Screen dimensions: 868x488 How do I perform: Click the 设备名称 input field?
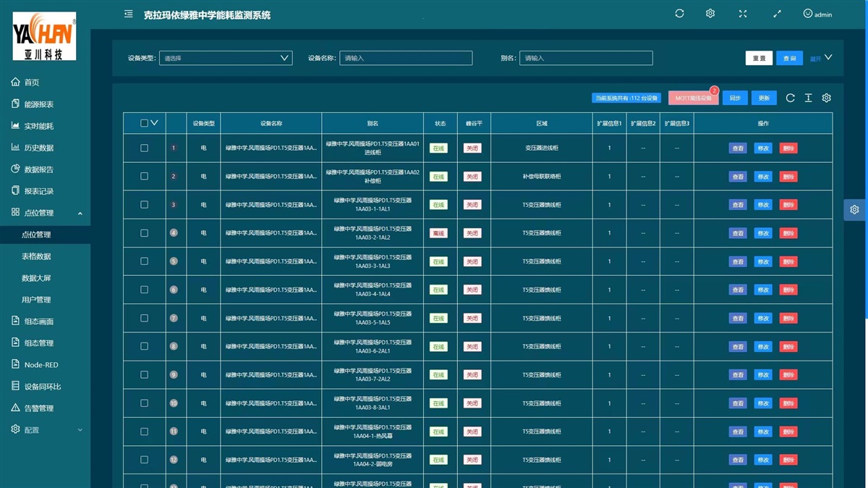tap(406, 59)
